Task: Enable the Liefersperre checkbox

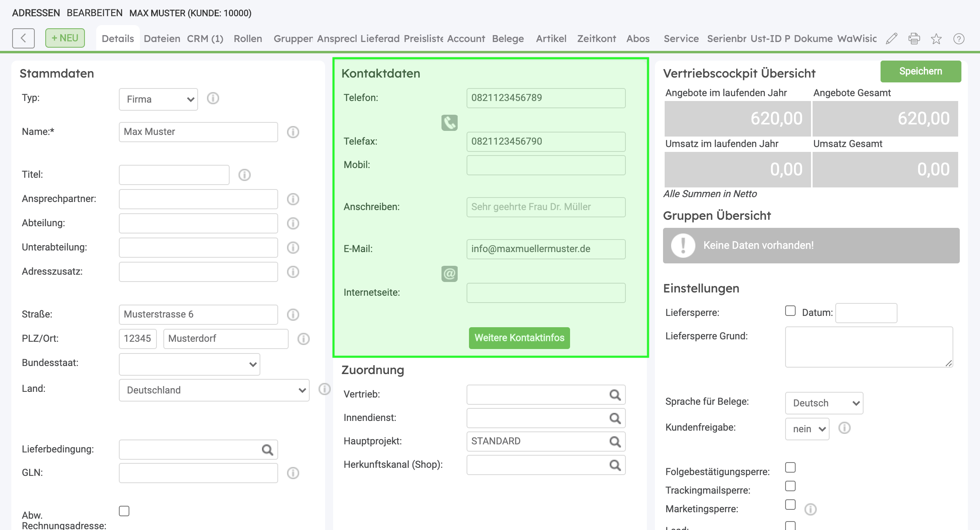Action: point(790,311)
